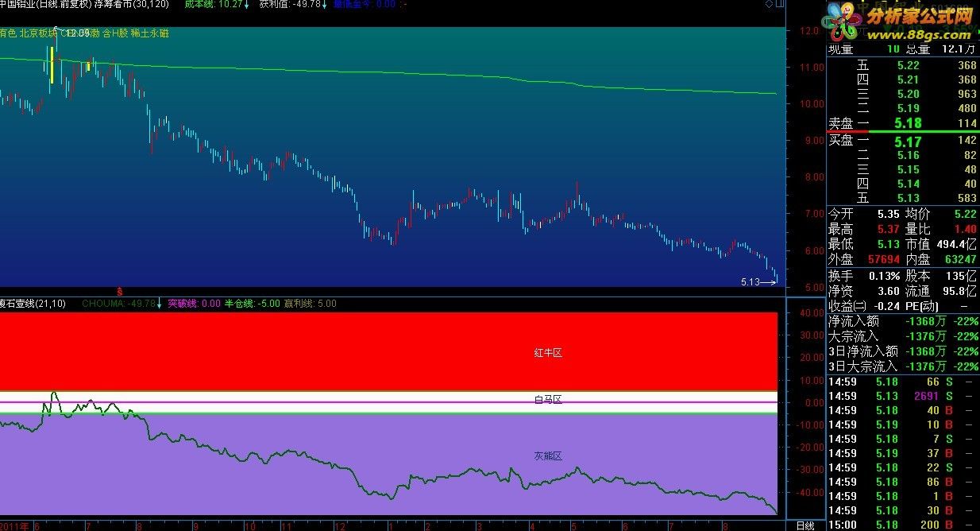Viewport: 980px width, 531px height.
Task: Open the 有色 sector tag
Action: [9, 33]
